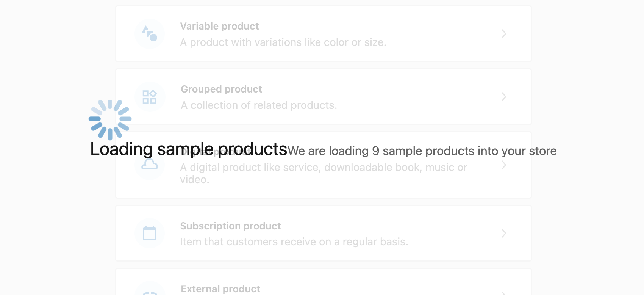Click the downloadable product cloud badge
644x295 pixels.
point(150,164)
